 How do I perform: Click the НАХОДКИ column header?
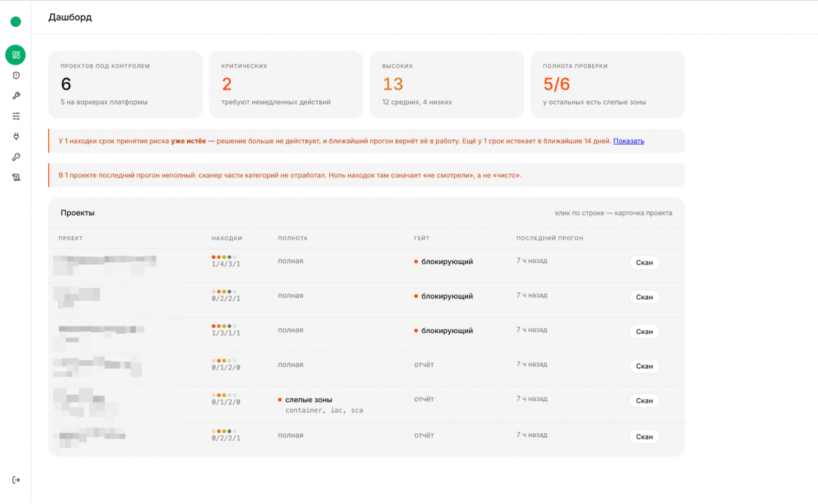[x=227, y=238]
